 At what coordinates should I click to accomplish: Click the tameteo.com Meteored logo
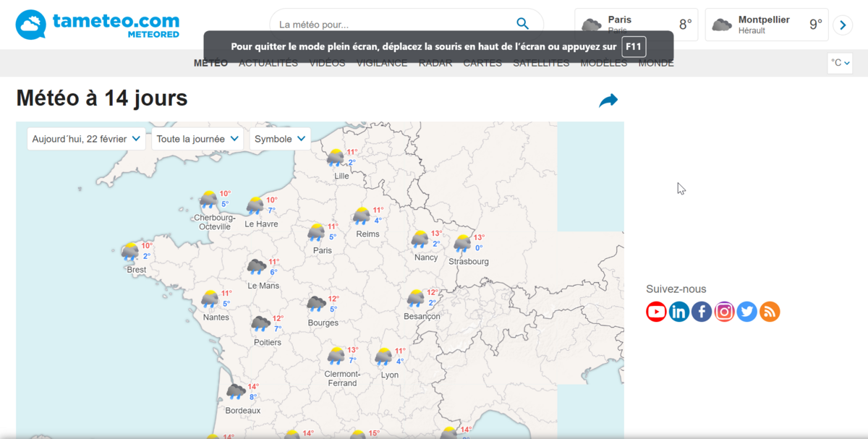98,25
